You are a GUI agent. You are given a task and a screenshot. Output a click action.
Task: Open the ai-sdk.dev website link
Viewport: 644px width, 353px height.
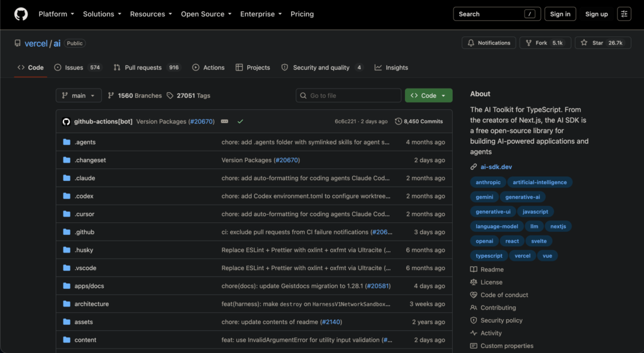coord(496,167)
